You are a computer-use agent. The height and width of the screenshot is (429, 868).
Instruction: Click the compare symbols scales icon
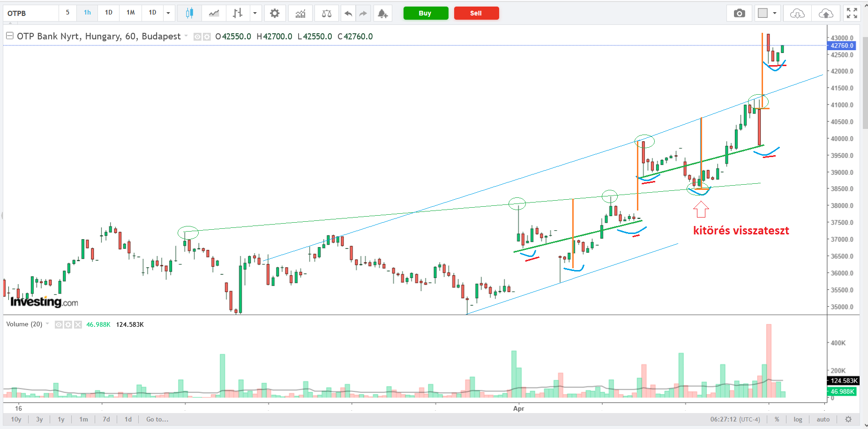click(x=327, y=13)
